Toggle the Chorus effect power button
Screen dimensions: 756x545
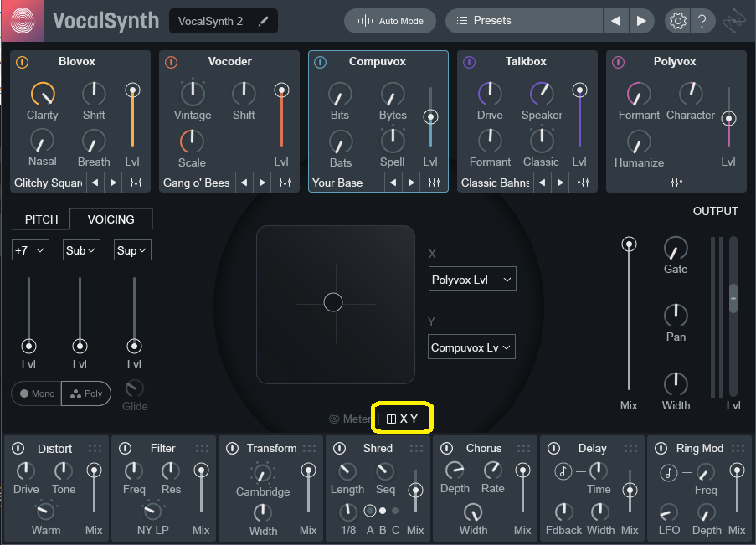pyautogui.click(x=446, y=449)
